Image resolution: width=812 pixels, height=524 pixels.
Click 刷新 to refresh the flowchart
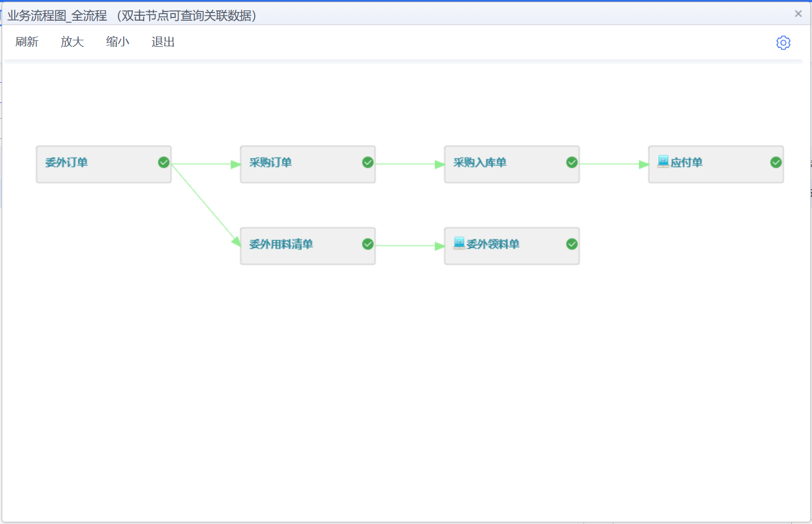coord(27,42)
